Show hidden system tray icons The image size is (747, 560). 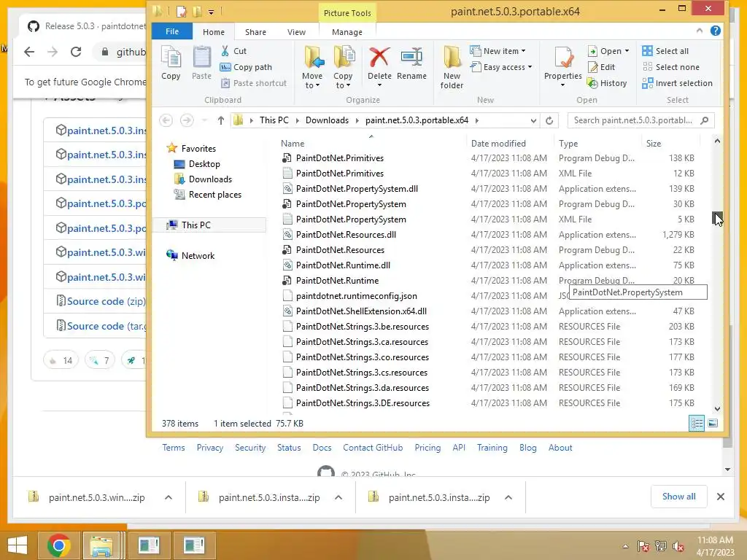(625, 546)
